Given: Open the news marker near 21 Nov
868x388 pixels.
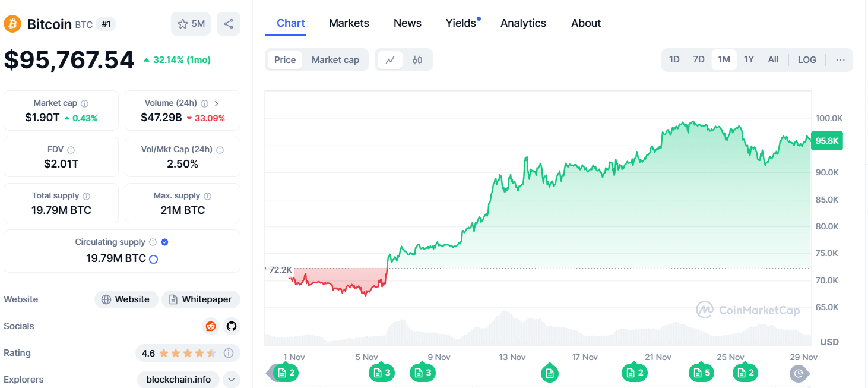Looking at the screenshot, I should [x=634, y=373].
